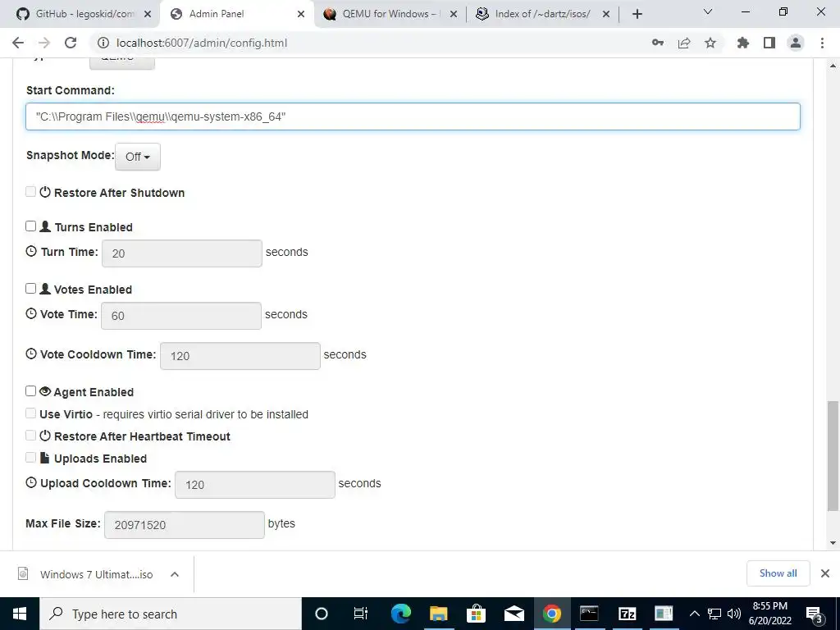Image resolution: width=840 pixels, height=630 pixels.
Task: Close the QEMU for Windows tab
Action: coord(453,14)
